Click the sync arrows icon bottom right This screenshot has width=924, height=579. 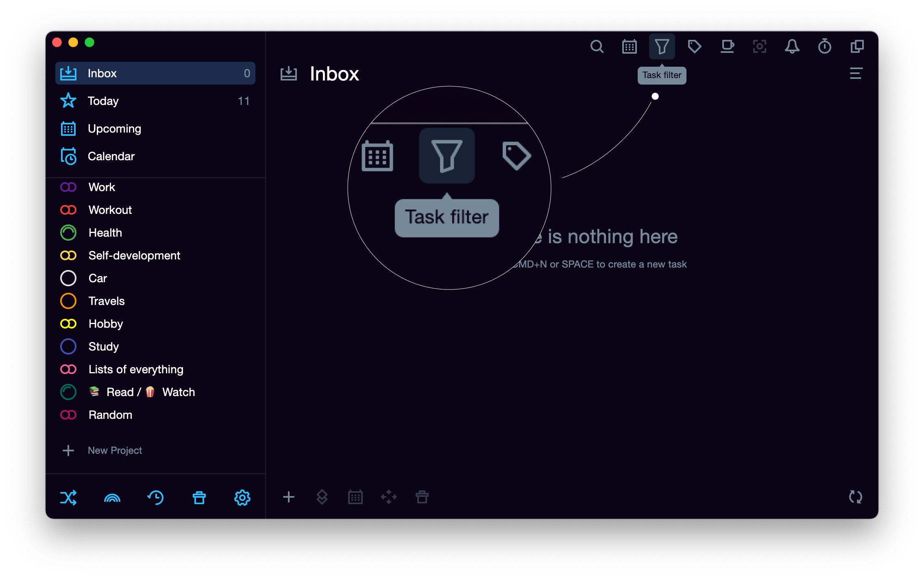tap(856, 497)
